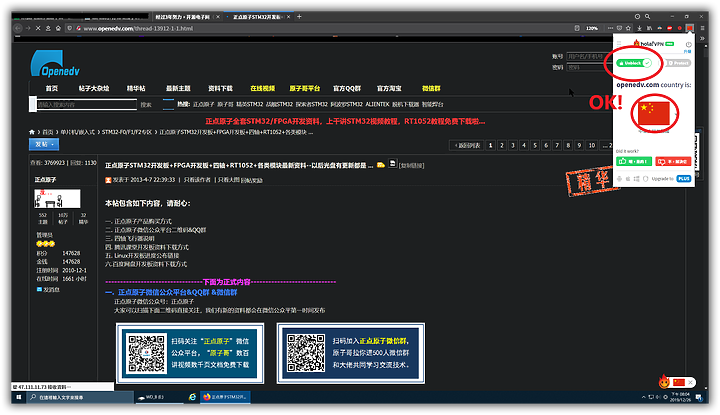Open Windows Start menu
Screen dimensions: 720x415
pyautogui.click(x=18, y=397)
